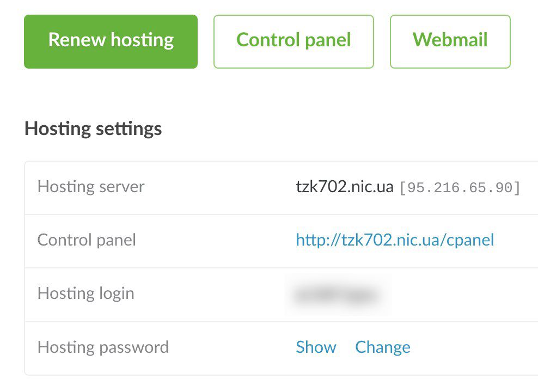The image size is (538, 392).
Task: Follow the tzk702.nic.ua/cpanel link
Action: pyautogui.click(x=395, y=240)
